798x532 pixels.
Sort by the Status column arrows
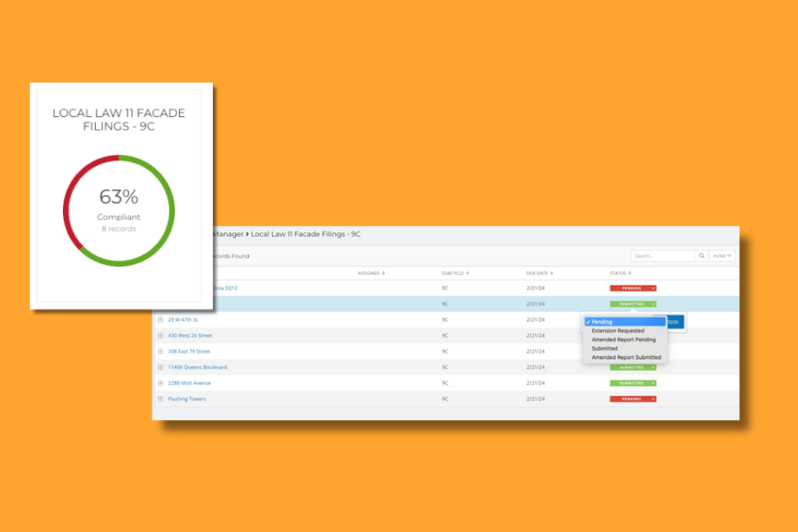click(x=630, y=273)
